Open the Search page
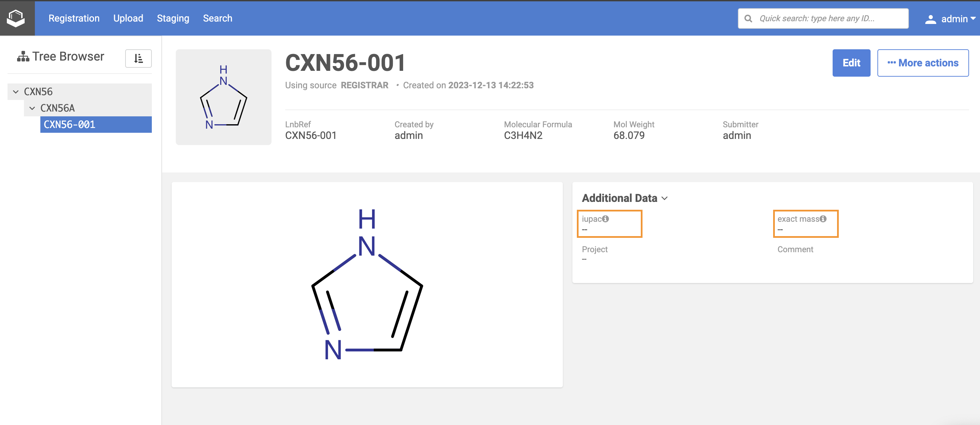Image resolution: width=980 pixels, height=425 pixels. (217, 18)
